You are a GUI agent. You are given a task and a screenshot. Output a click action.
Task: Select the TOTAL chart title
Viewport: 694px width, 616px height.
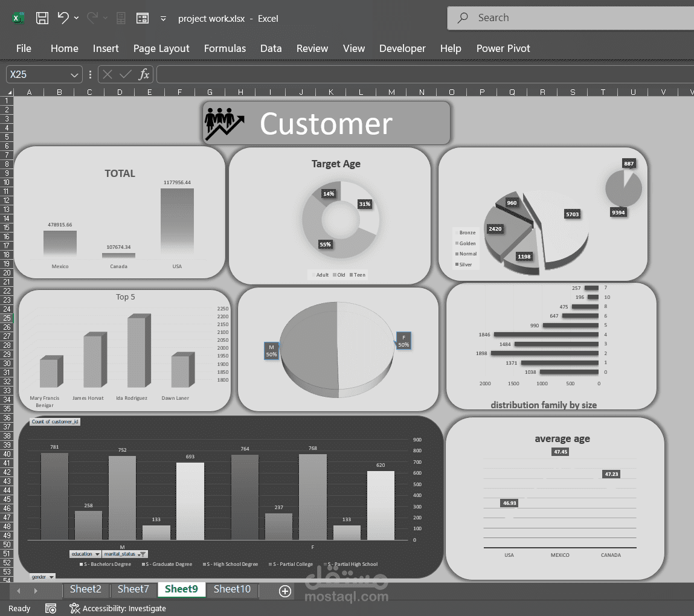120,173
